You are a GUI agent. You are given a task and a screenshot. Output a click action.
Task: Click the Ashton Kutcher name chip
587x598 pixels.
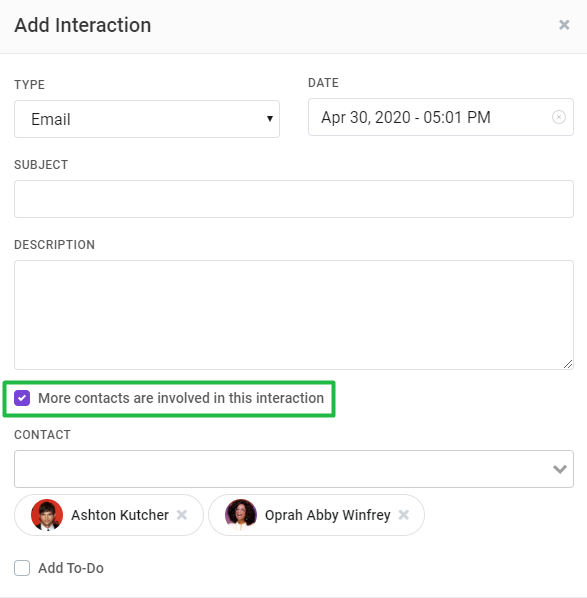click(x=109, y=515)
